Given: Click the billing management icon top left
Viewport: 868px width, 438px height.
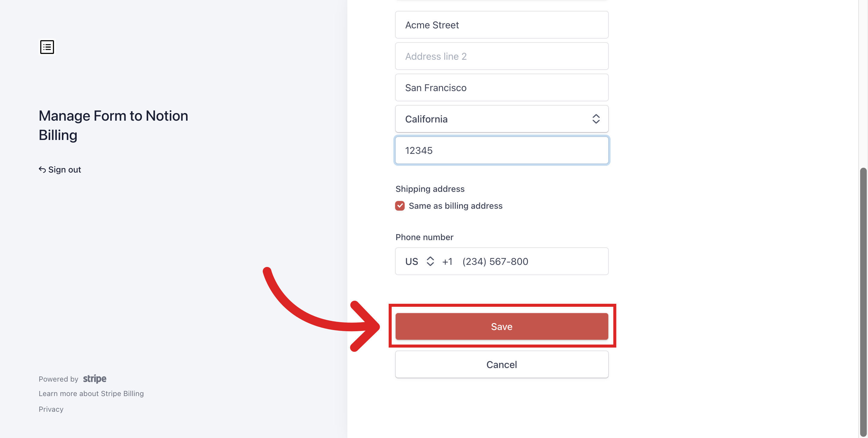Looking at the screenshot, I should click(47, 47).
